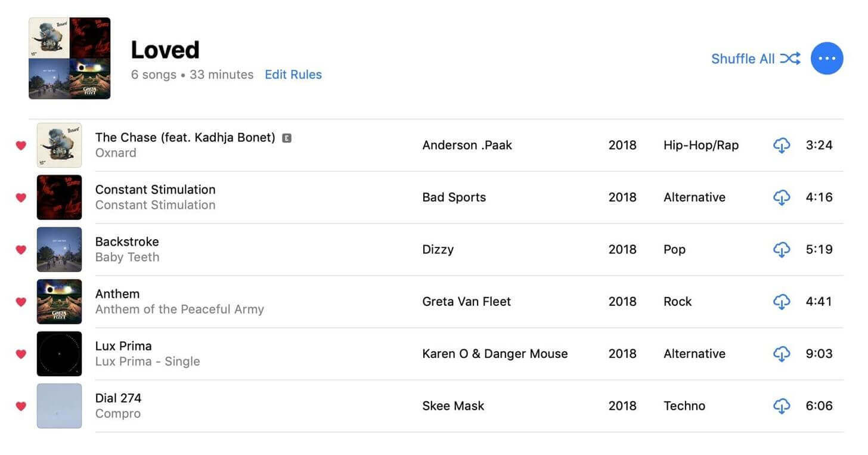Click the Oxnard album thumbnail
Image resolution: width=868 pixels, height=455 pixels.
click(x=59, y=145)
